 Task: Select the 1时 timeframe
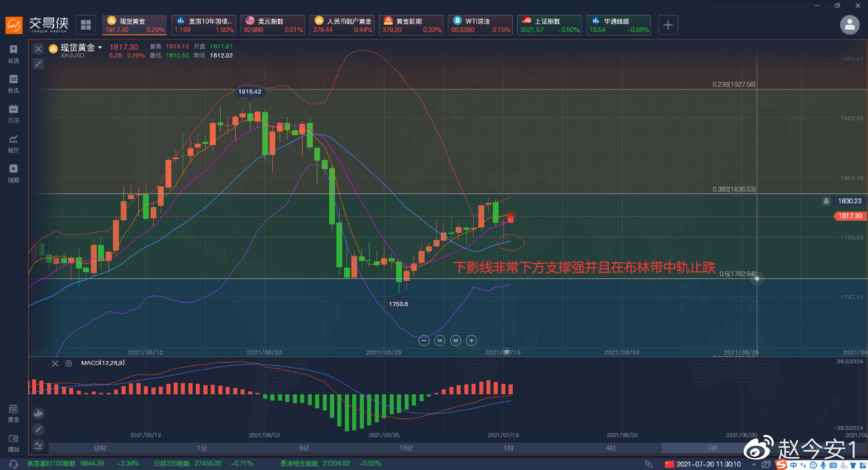[508, 448]
